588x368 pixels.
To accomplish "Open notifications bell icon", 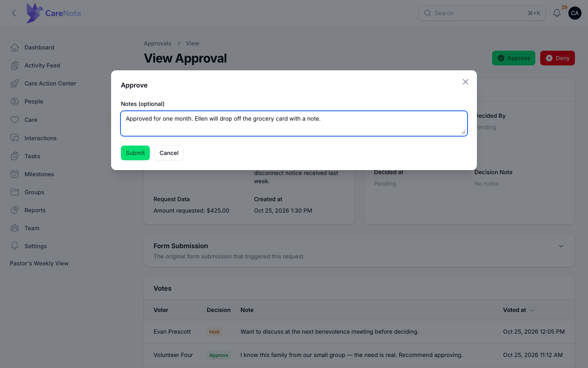I will coord(557,13).
